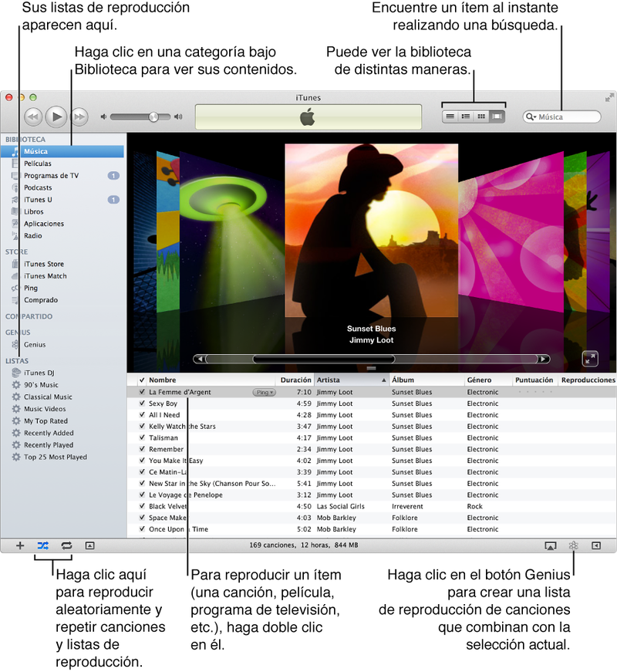Open the 90's Music smart playlist
The height and width of the screenshot is (672, 617).
(41, 384)
